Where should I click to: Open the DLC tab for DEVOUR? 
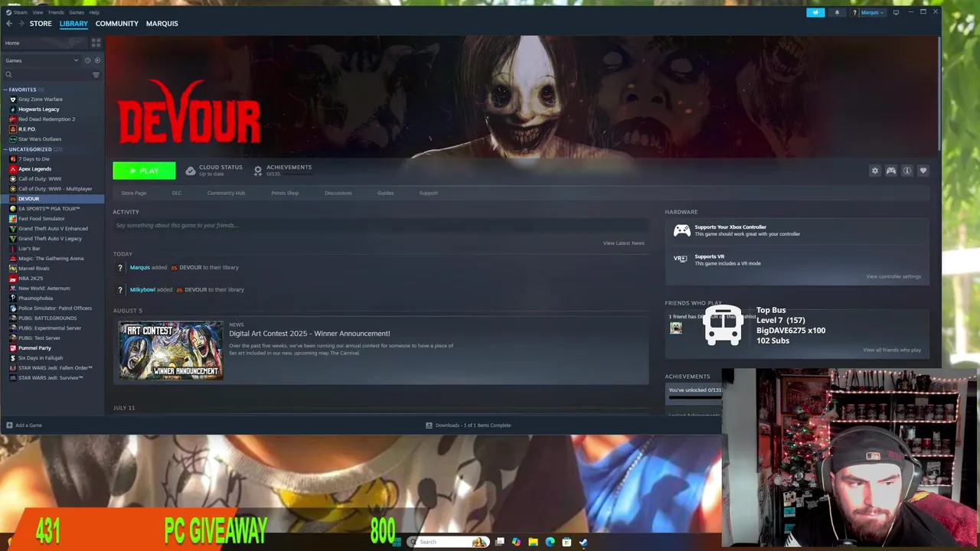(x=177, y=193)
